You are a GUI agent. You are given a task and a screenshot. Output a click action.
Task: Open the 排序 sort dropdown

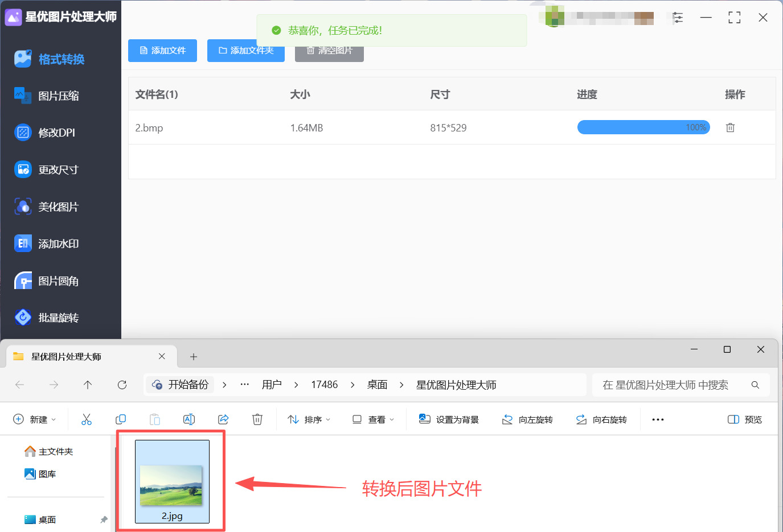309,419
